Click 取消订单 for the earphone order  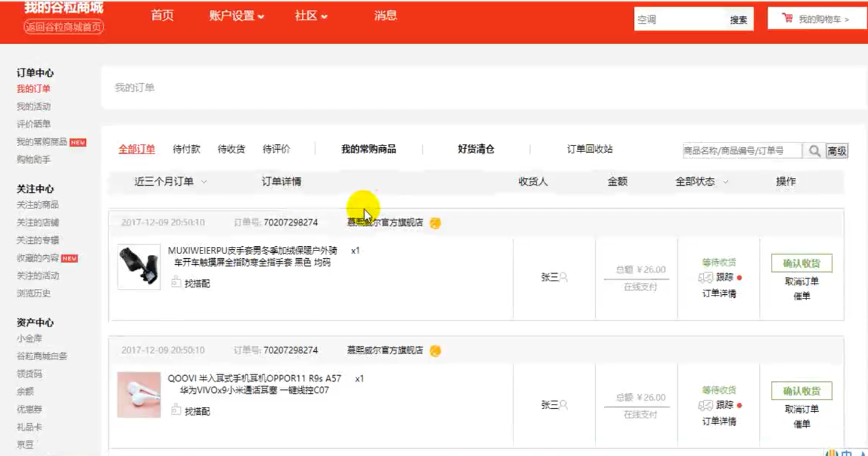coord(801,409)
